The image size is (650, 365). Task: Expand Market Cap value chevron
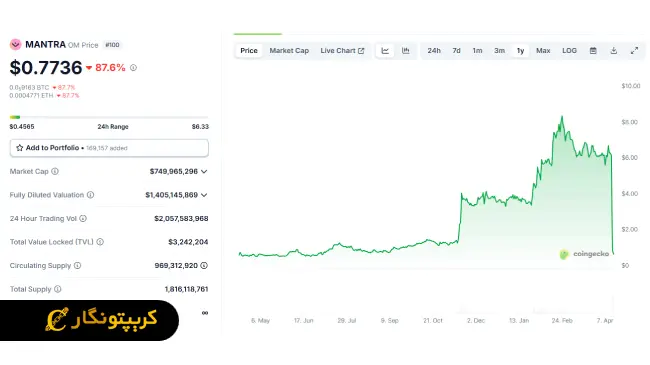click(204, 171)
